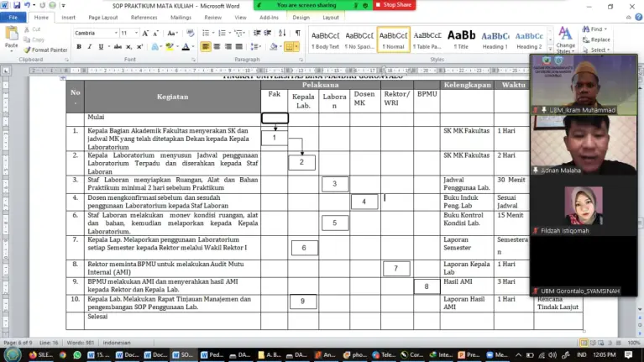Apply italic formatting to text
Viewport: 644px width, 362px height.
click(x=90, y=47)
